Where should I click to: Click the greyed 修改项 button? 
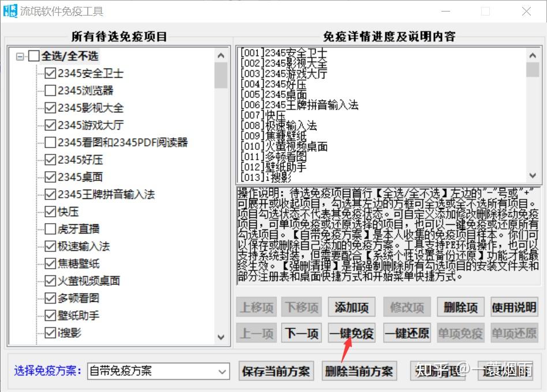pyautogui.click(x=407, y=307)
